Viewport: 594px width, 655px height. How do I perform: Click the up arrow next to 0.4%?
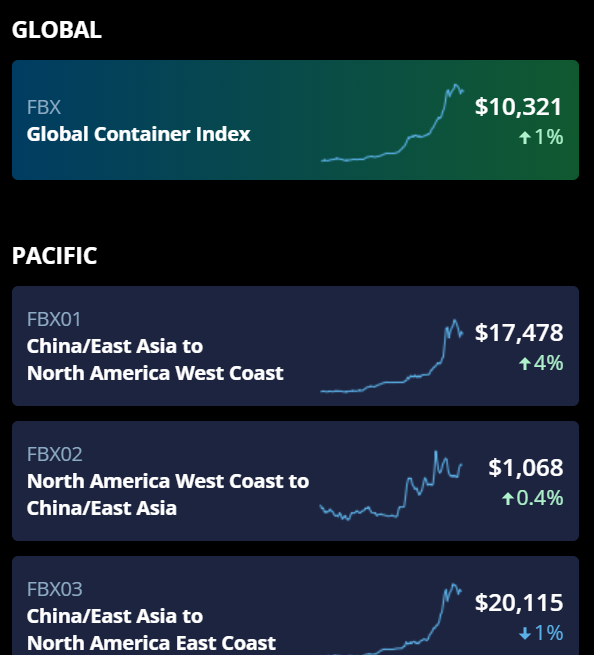[508, 498]
